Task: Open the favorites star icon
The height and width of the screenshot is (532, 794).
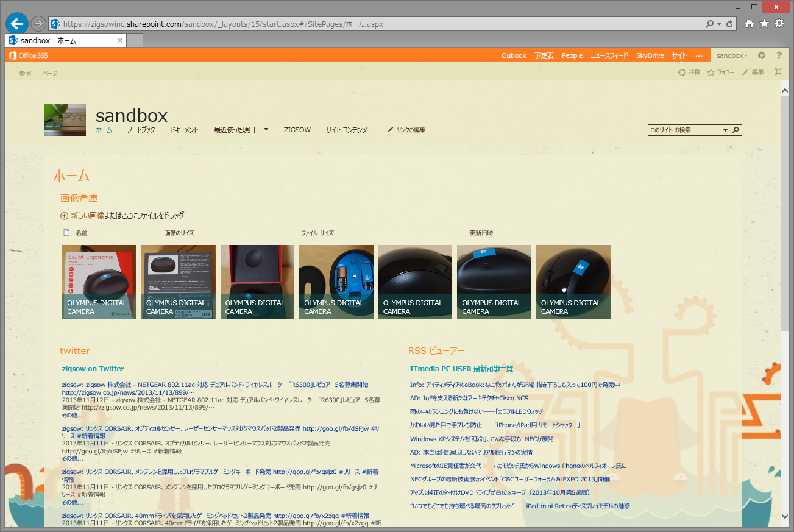Action: 764,24
